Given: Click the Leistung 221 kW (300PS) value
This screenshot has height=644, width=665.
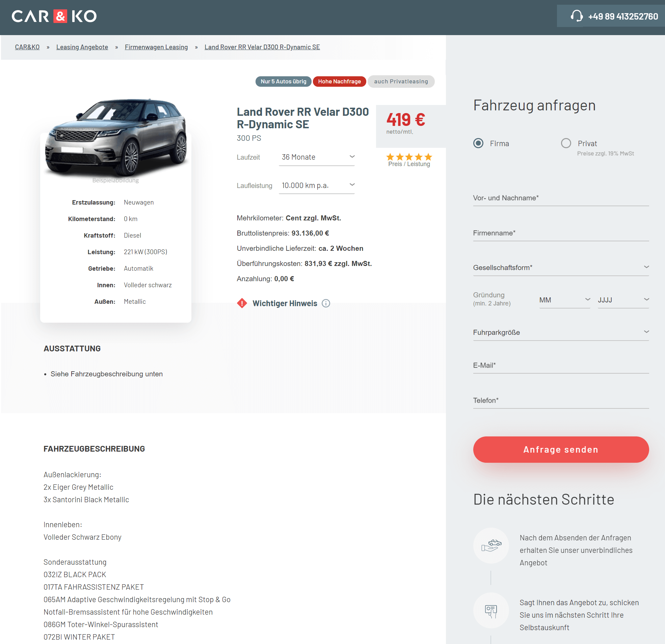Looking at the screenshot, I should pos(145,252).
